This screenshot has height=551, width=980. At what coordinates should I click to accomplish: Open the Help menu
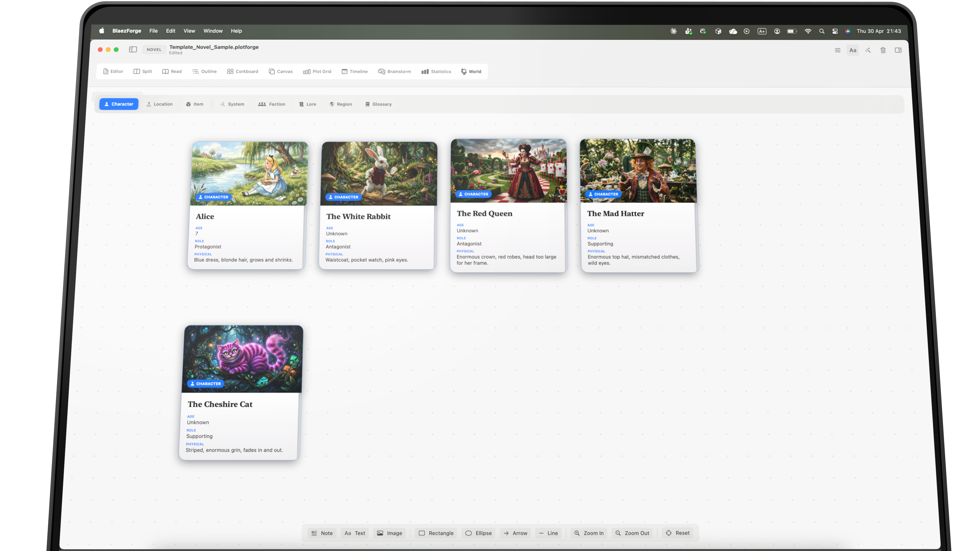(x=236, y=31)
